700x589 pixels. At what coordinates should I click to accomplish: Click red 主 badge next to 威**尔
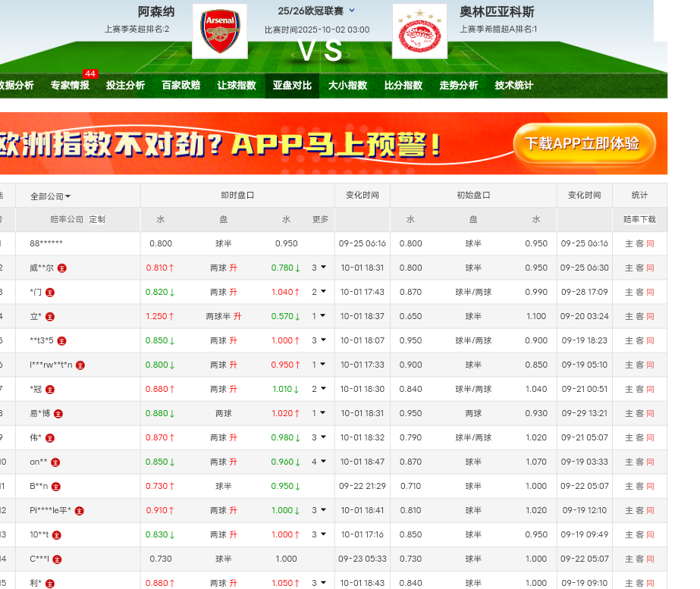[62, 268]
